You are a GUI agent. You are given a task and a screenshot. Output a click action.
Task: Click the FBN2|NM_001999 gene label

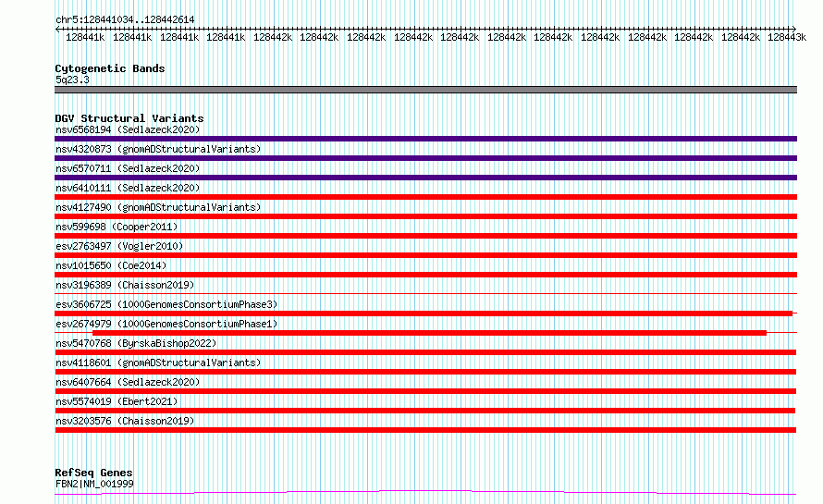click(x=94, y=484)
